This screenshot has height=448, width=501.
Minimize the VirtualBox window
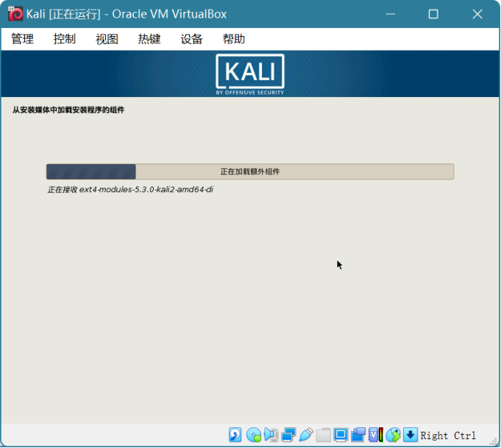pos(390,14)
